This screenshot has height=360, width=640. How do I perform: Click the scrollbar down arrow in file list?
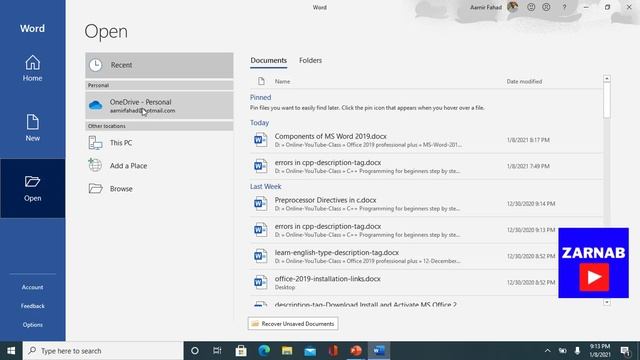[607, 302]
